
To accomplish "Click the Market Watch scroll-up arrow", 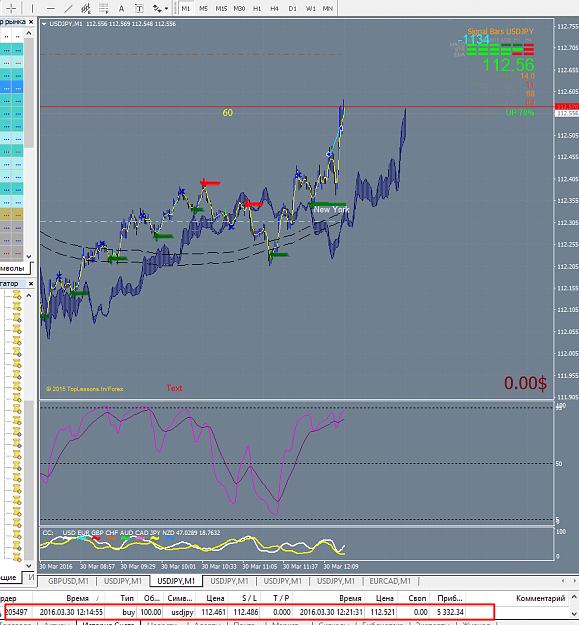I will click(x=29, y=33).
